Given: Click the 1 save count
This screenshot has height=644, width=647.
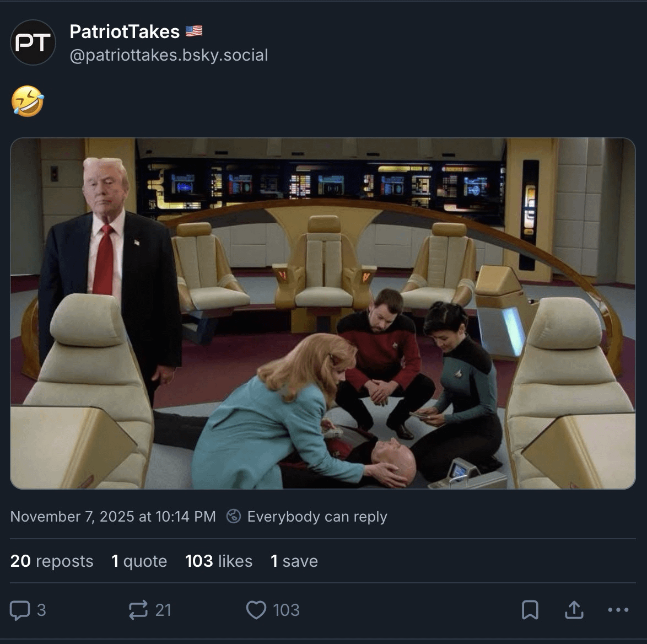Looking at the screenshot, I should 294,561.
